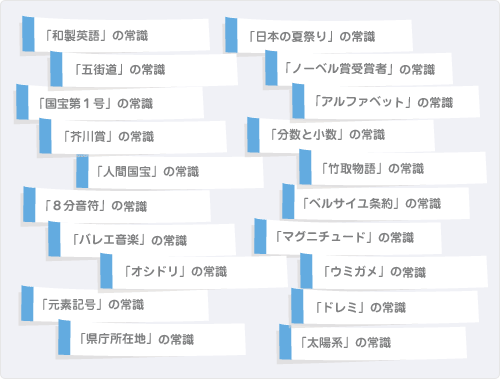Open the 「アルファベット」の常識 topic
This screenshot has width=500, height=379.
click(x=386, y=102)
